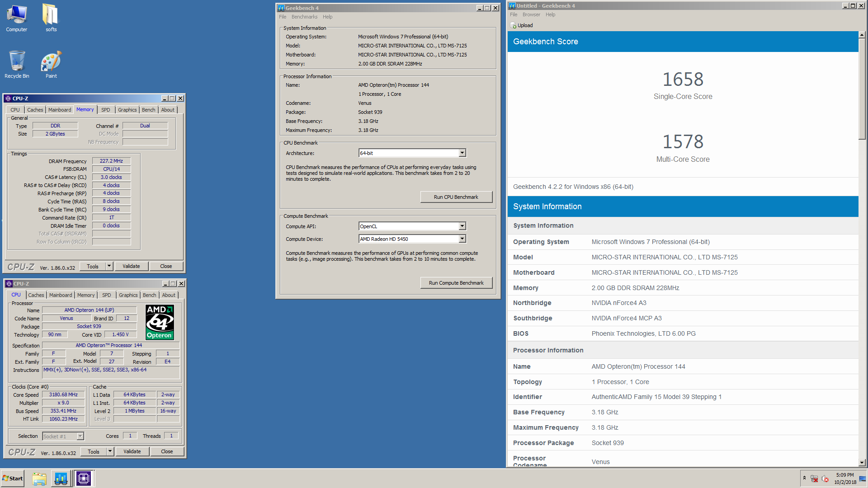Viewport: 868px width, 488px height.
Task: Open the Socket #1 selection dropdown
Action: click(x=80, y=436)
